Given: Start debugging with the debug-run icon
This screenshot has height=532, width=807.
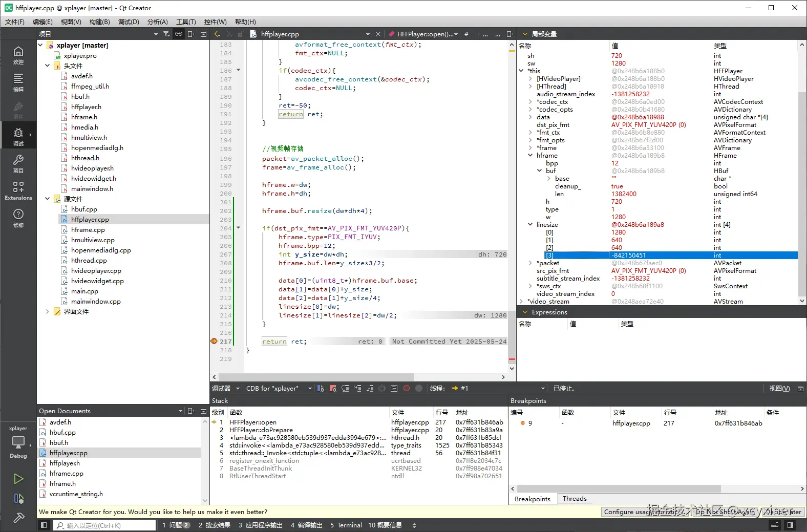Looking at the screenshot, I should click(18, 498).
